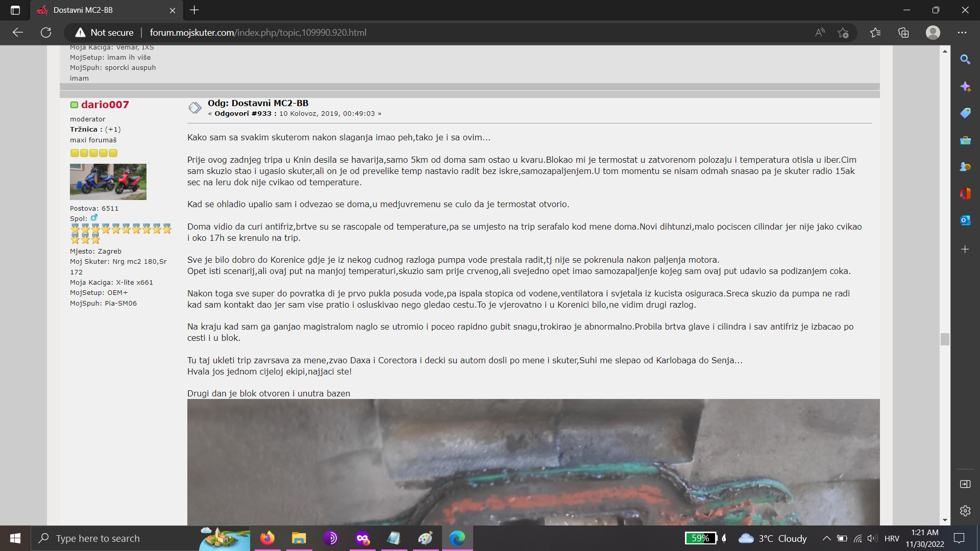The width and height of the screenshot is (980, 551).
Task: Open Games in the Edge sidebar
Action: pyautogui.click(x=965, y=167)
